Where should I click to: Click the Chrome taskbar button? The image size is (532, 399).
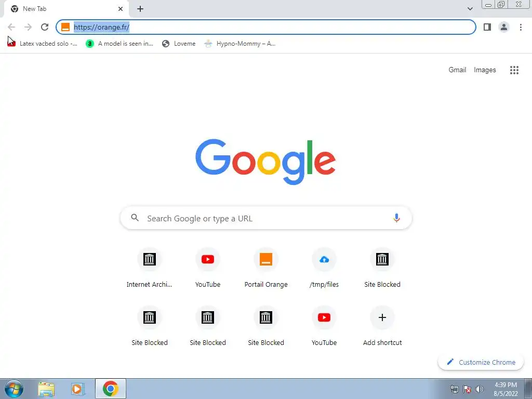(111, 389)
